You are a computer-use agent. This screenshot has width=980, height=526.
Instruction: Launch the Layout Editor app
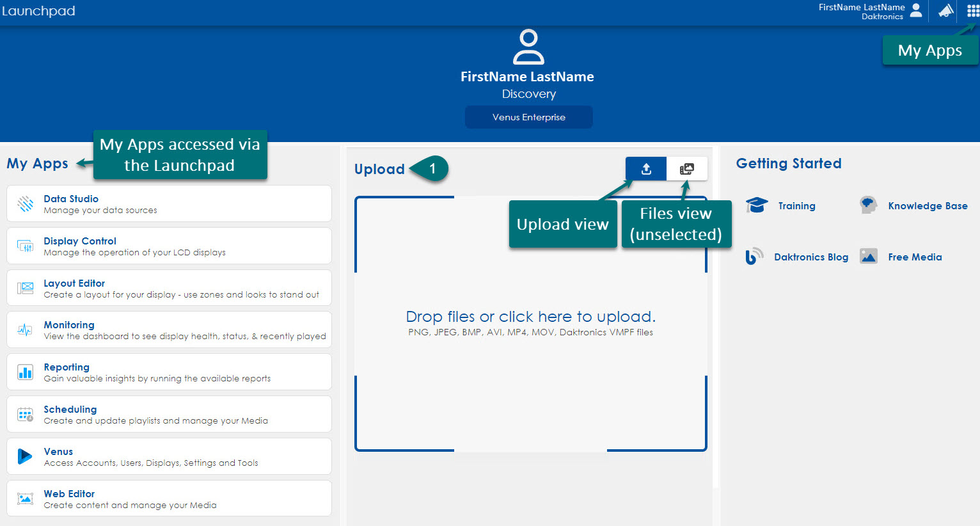(169, 288)
